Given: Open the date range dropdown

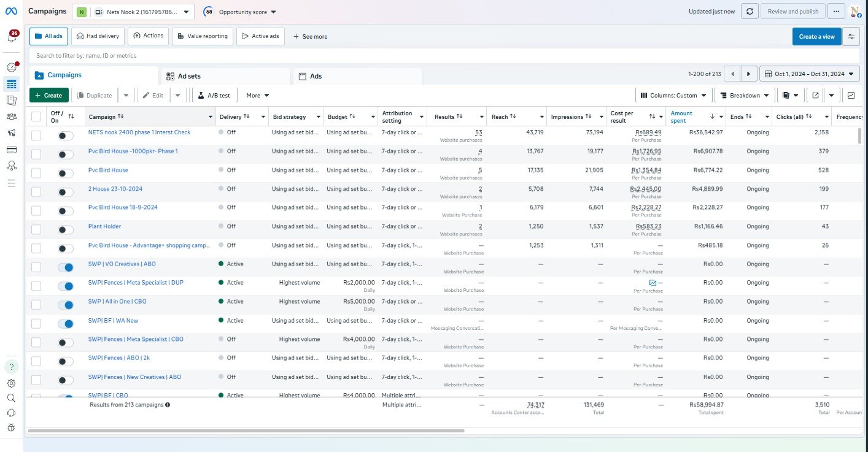Looking at the screenshot, I should (810, 74).
